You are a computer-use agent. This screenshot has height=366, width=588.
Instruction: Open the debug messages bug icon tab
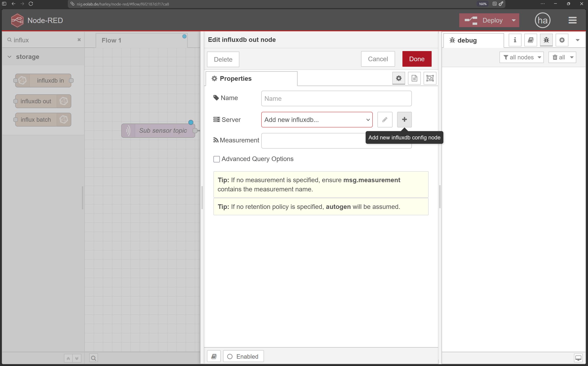coord(546,40)
